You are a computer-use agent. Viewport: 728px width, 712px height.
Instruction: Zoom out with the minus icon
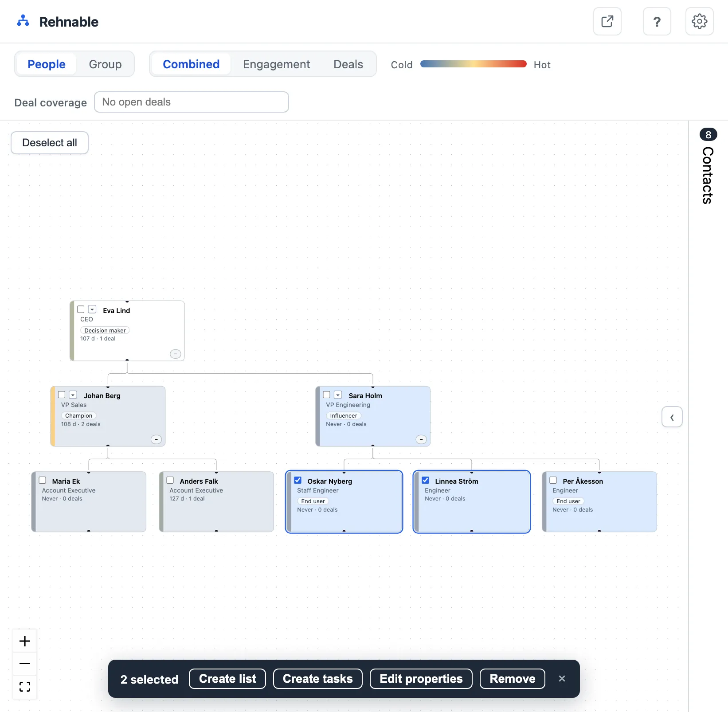(25, 664)
